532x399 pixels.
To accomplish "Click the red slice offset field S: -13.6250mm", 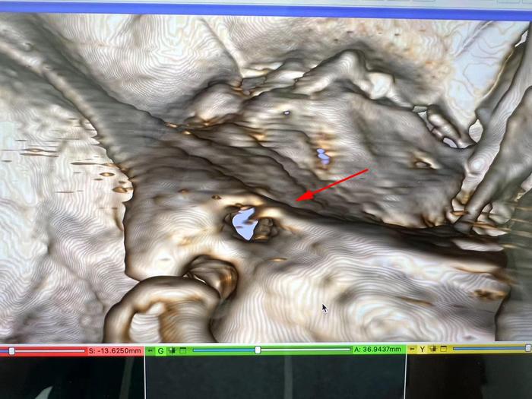I will coord(114,350).
